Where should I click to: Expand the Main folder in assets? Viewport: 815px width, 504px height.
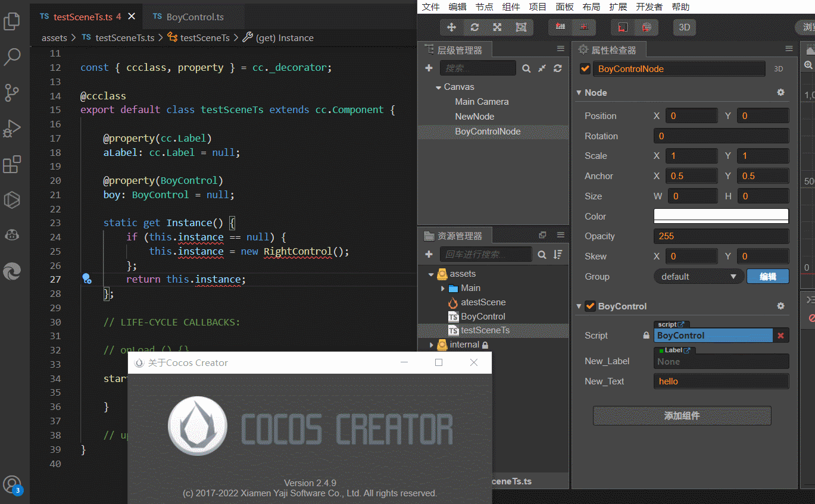click(442, 289)
